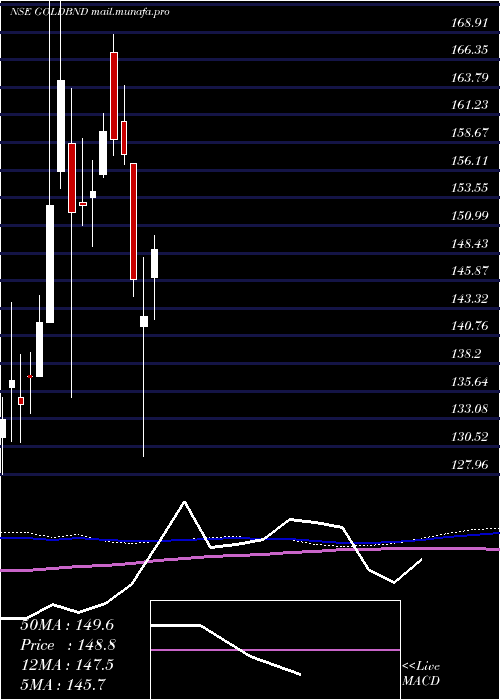Click the 50MA : 149.6 readout
This screenshot has width=500, height=700.
pos(68,625)
